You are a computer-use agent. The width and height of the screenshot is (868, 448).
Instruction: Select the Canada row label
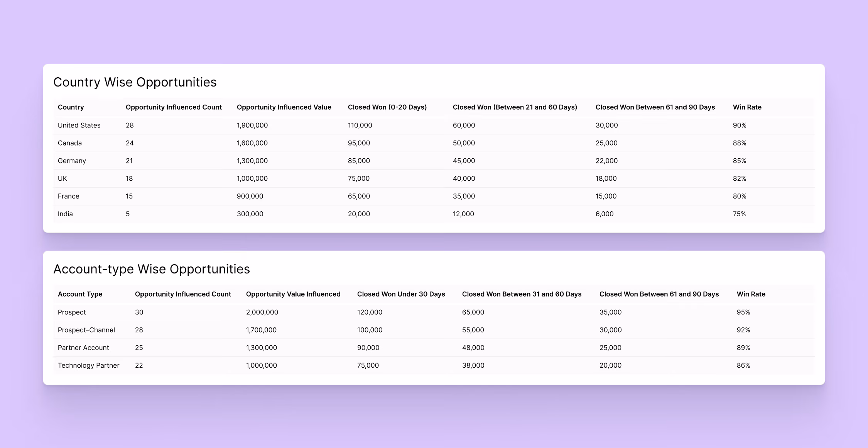70,143
